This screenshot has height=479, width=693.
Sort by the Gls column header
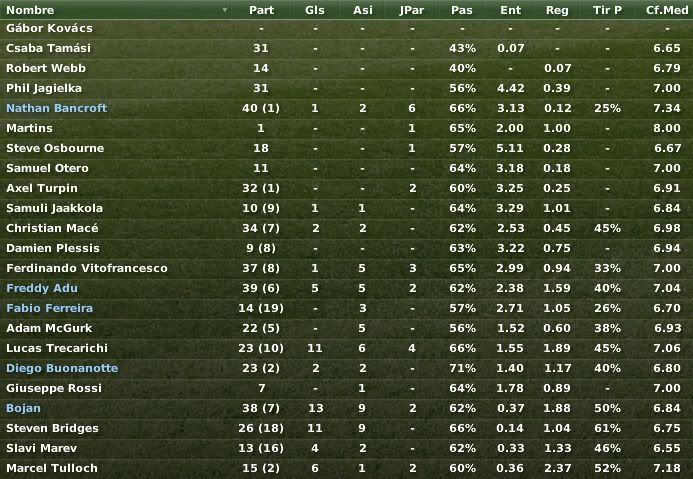(315, 10)
